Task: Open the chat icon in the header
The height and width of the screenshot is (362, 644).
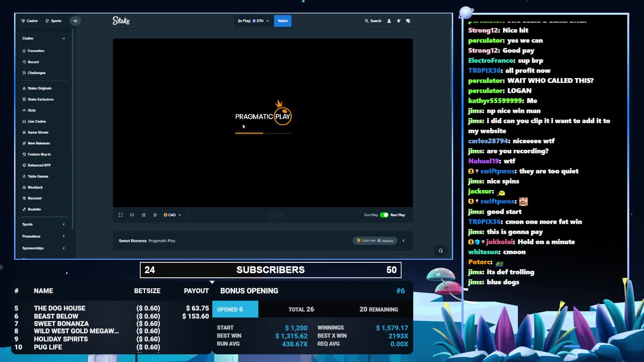Action: click(408, 21)
